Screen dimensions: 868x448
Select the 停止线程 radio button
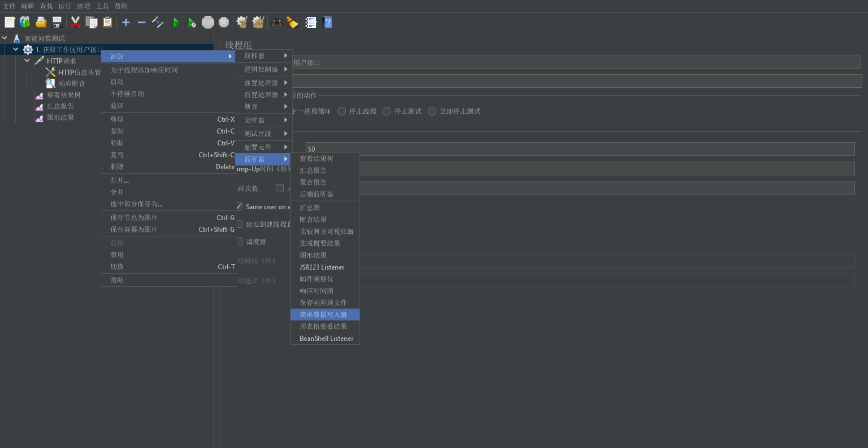click(342, 111)
